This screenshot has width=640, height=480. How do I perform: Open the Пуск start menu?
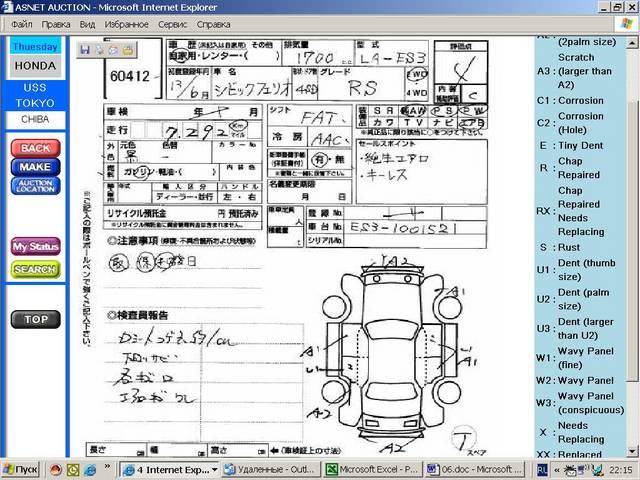(20, 470)
